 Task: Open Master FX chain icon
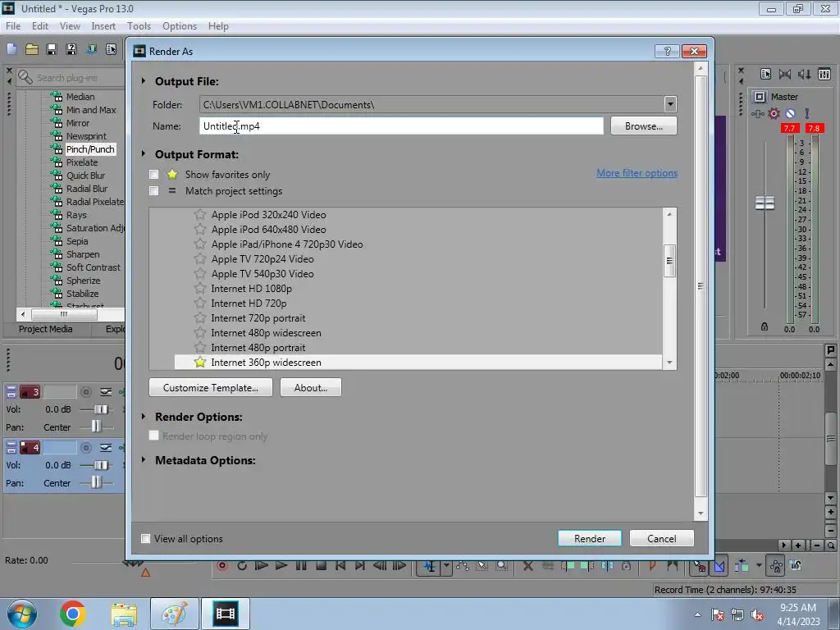point(757,113)
